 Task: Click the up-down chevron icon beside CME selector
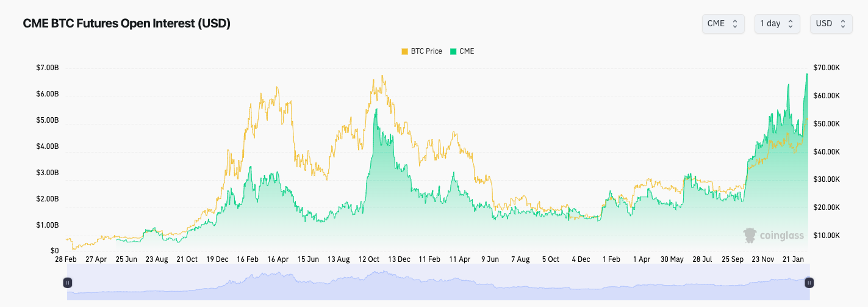(x=735, y=24)
